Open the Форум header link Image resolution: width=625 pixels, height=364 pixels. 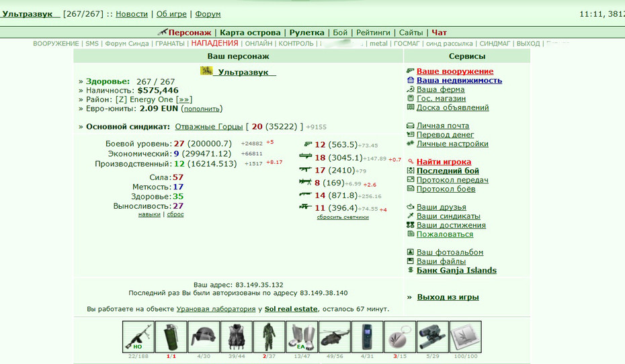[x=208, y=14]
